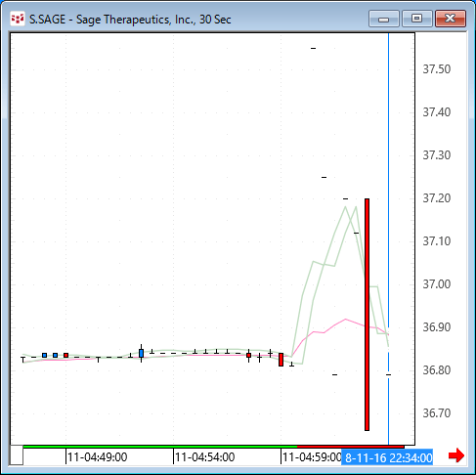Click the 37.00 price label
The image size is (476, 475).
(x=437, y=284)
